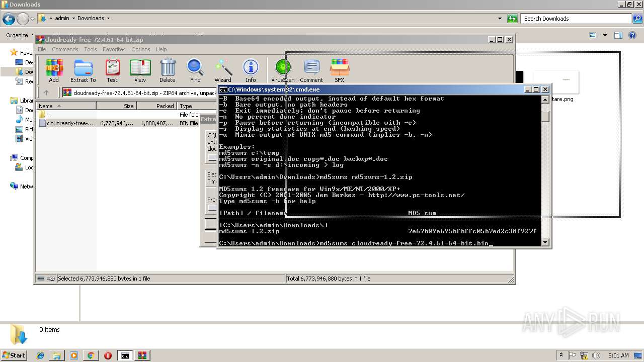644x362 pixels.
Task: Open WinRAR Tools menu
Action: coord(91,49)
